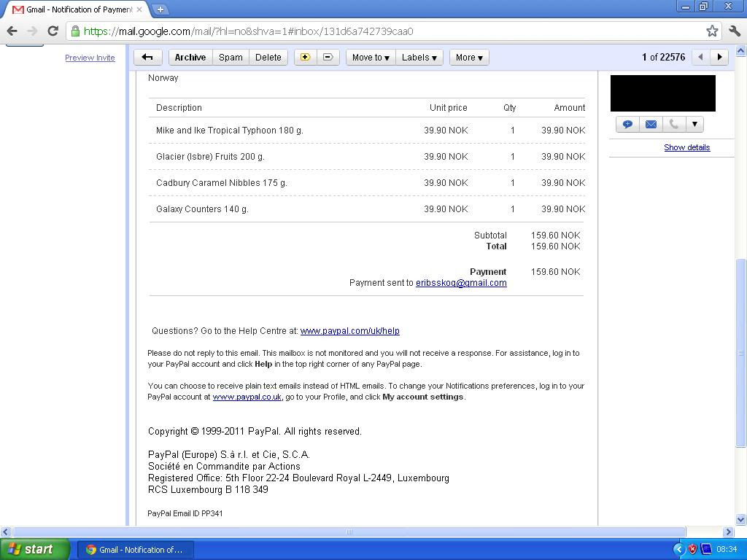This screenshot has width=747, height=560.
Task: Click the Amount column header
Action: coord(569,108)
